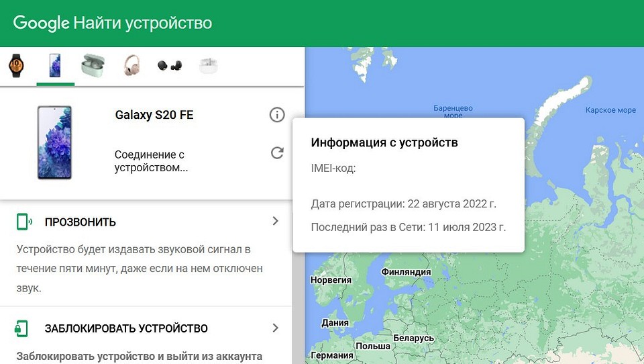Select the beige over-ear headphones device
Viewport: 644px width, 364px height.
132,66
